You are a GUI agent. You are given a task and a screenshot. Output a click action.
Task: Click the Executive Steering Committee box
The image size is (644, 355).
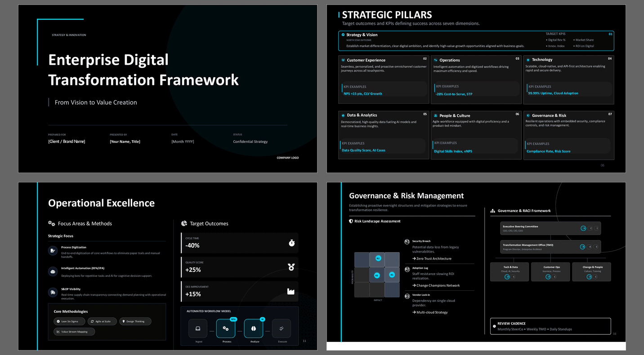tap(550, 228)
